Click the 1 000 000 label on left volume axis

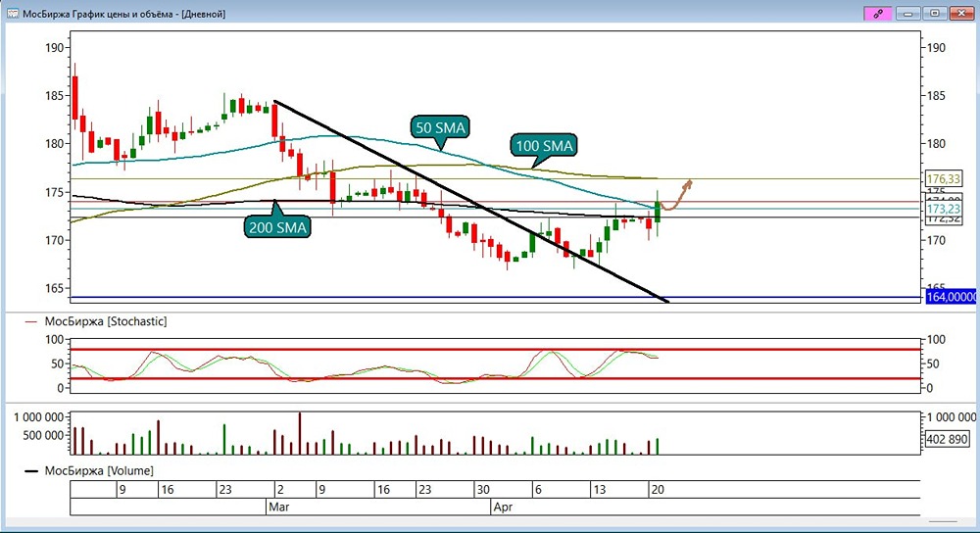(39, 417)
